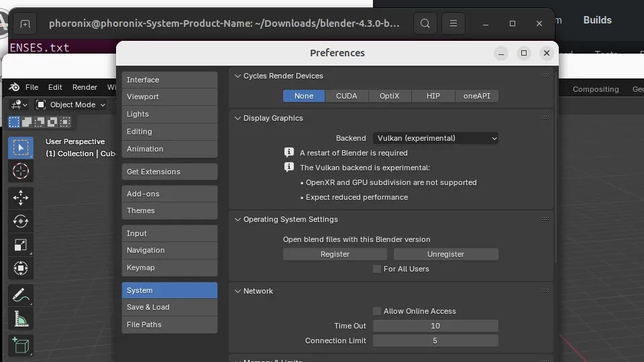This screenshot has height=362, width=644.
Task: Click the terminal search icon
Action: 425,23
